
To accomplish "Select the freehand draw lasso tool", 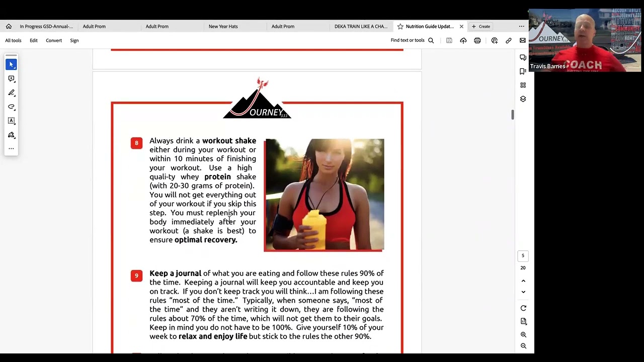I will 11,107.
